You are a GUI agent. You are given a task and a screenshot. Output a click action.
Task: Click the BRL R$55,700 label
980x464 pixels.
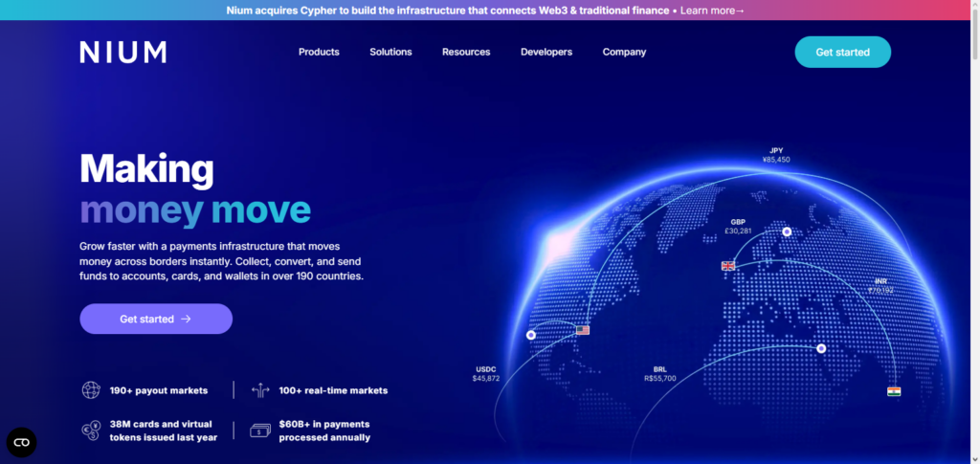point(660,374)
